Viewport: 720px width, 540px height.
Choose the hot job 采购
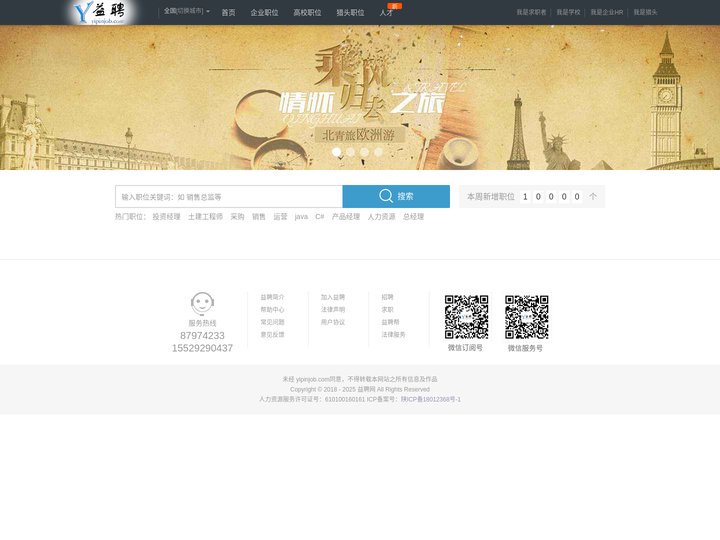coord(237,217)
